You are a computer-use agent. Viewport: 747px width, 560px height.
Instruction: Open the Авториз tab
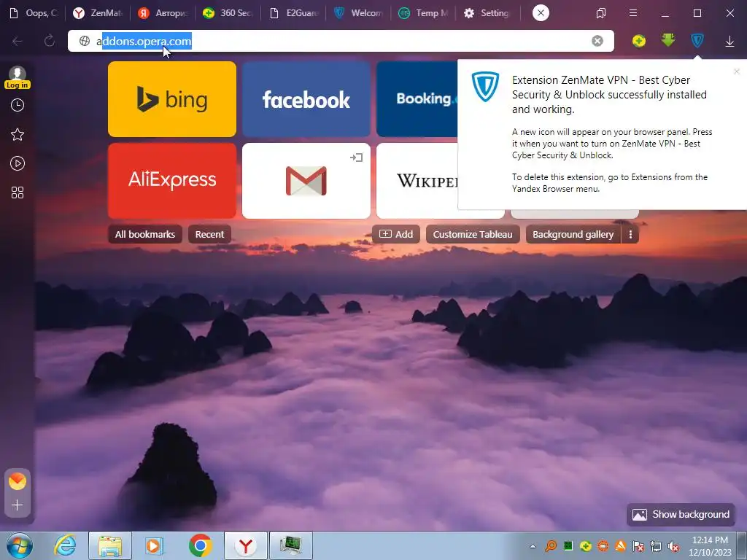click(x=163, y=13)
